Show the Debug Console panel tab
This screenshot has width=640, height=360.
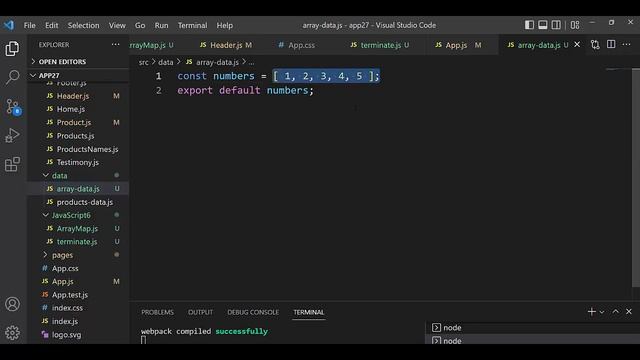click(x=253, y=312)
